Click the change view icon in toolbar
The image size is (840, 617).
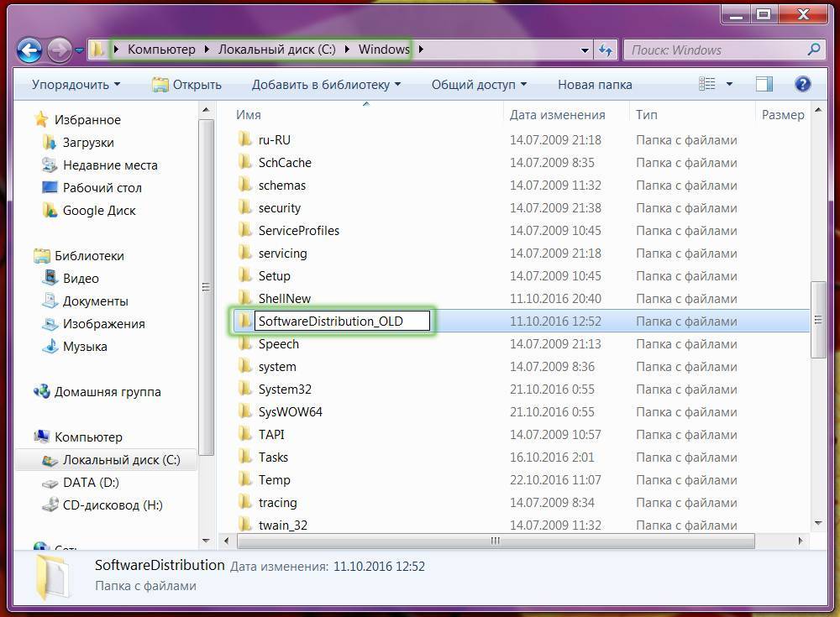click(707, 84)
